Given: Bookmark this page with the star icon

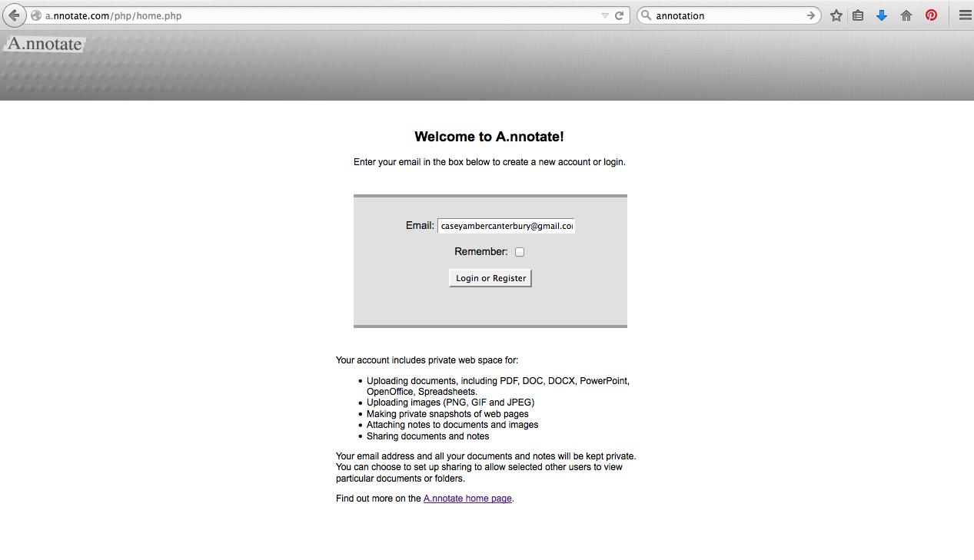Looking at the screenshot, I should 836,15.
